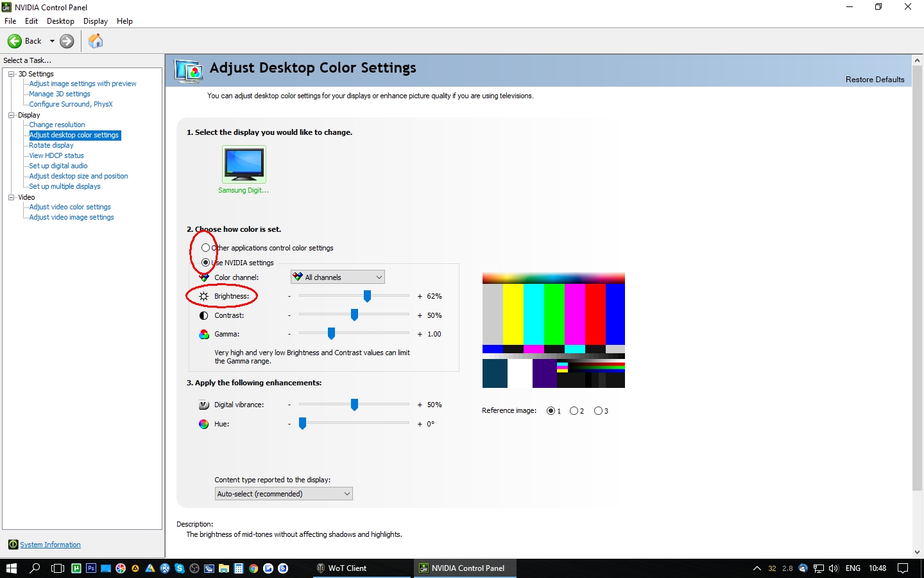Viewport: 924px width, 578px height.
Task: Open the Desktop menu
Action: click(x=60, y=21)
